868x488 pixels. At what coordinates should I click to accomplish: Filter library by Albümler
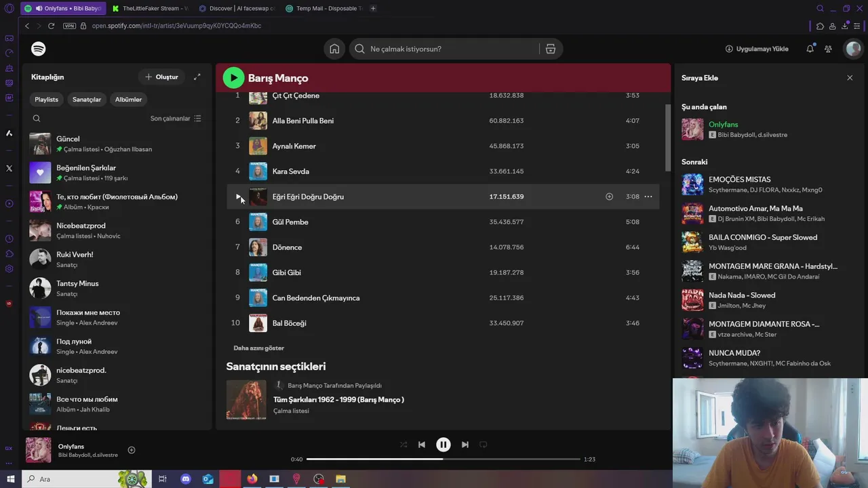[128, 100]
